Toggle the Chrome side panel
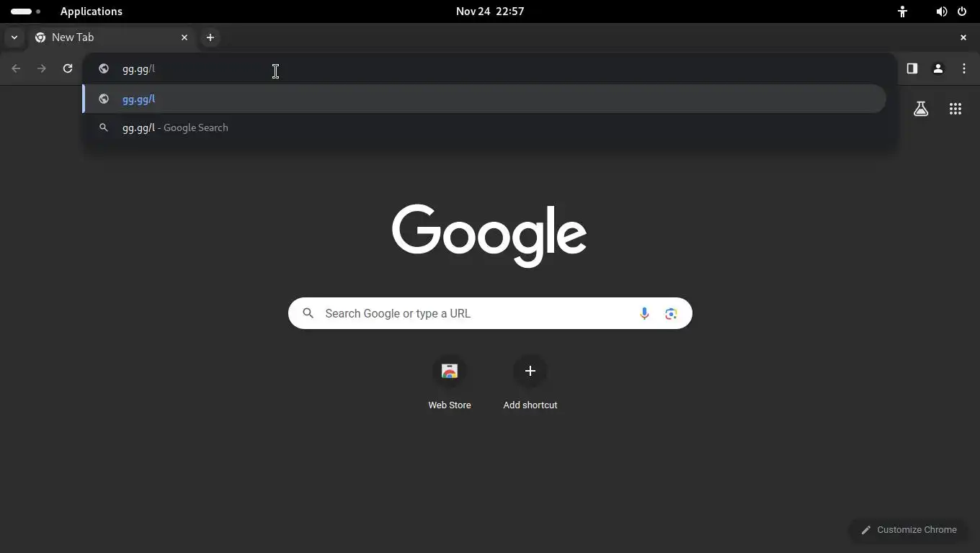980x553 pixels. (912, 68)
